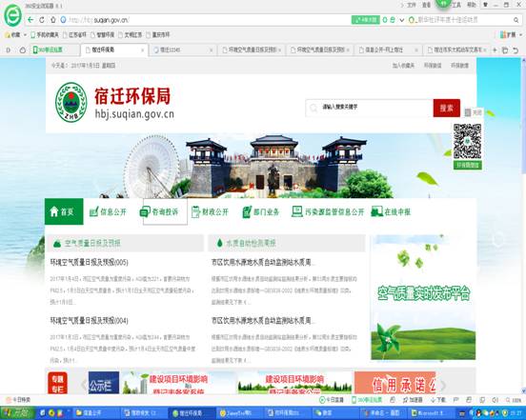Open the 信息公开 navigation item

coord(108,211)
